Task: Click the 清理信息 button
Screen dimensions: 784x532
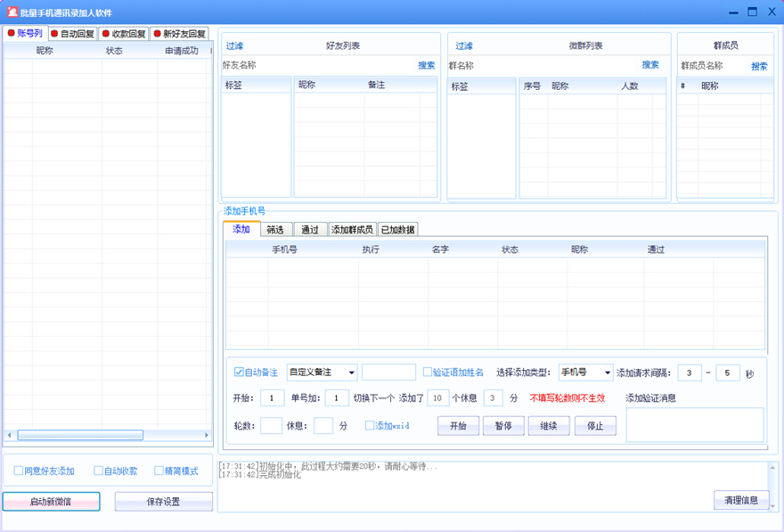Action: coord(741,500)
